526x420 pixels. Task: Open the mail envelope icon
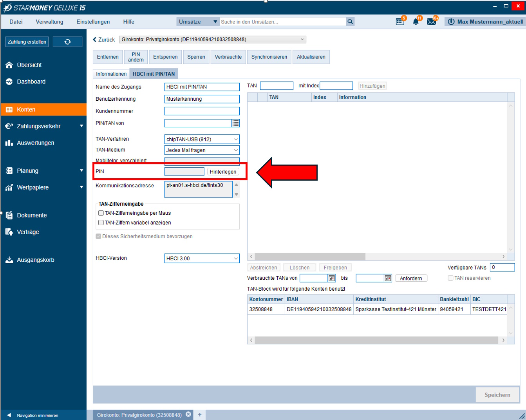tap(432, 22)
